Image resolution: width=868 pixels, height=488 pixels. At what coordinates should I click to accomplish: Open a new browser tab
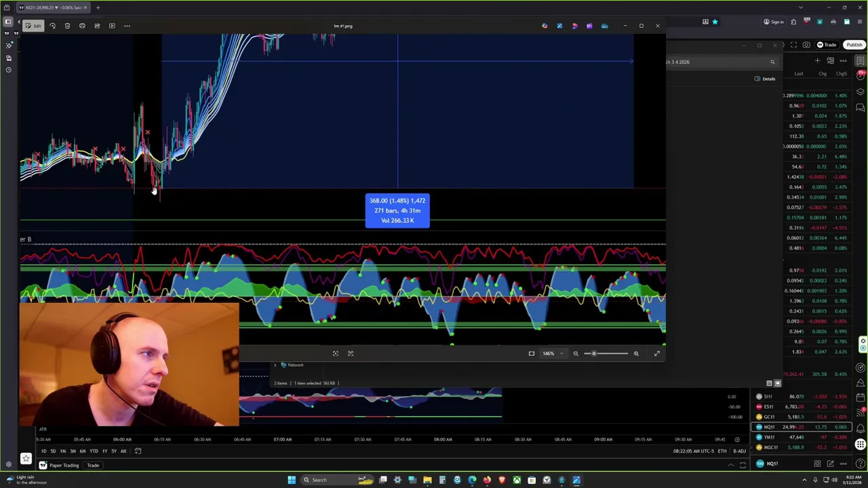tap(98, 7)
